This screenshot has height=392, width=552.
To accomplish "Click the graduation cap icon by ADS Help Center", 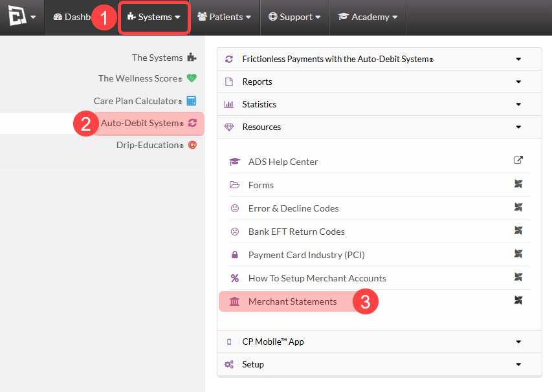I will click(235, 162).
